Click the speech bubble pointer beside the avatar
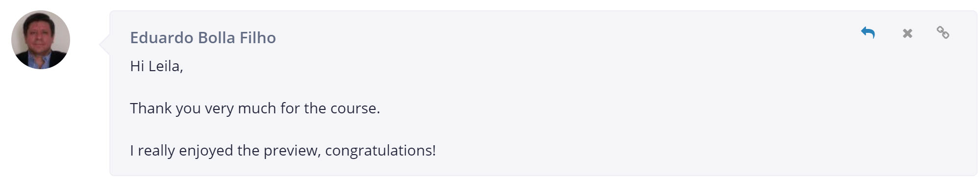Image resolution: width=980 pixels, height=185 pixels. (x=104, y=44)
